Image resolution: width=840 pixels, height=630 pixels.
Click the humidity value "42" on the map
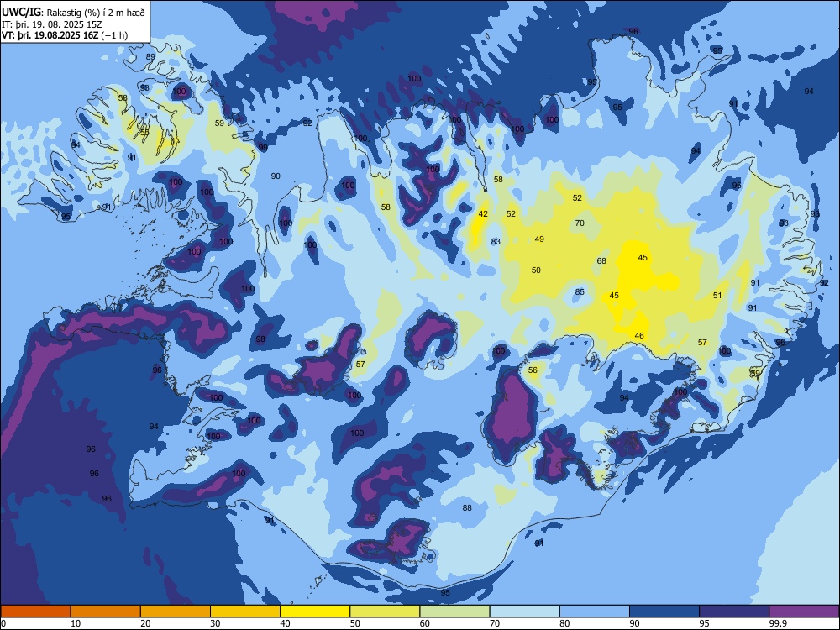(483, 213)
